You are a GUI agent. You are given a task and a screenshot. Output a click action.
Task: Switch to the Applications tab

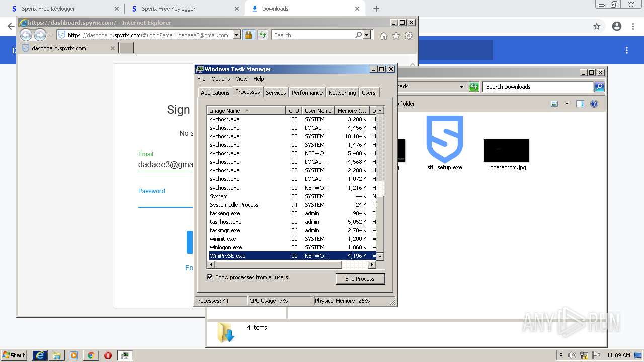pos(215,93)
